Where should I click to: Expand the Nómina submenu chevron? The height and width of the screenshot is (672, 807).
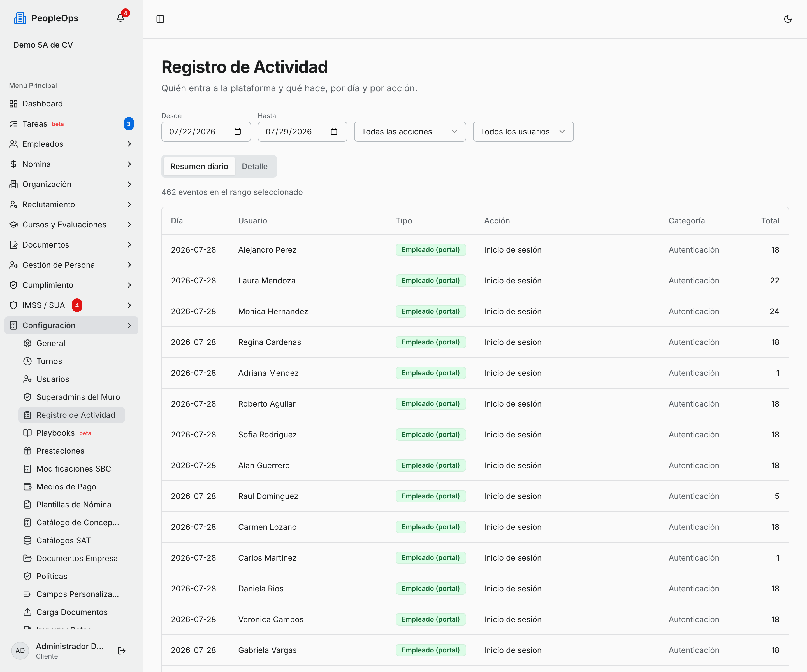[129, 164]
